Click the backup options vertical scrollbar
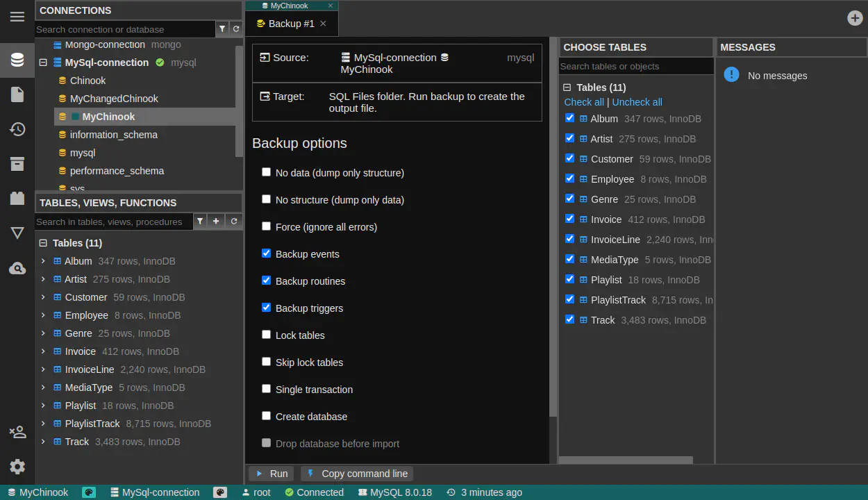This screenshot has height=500, width=868. 553,228
